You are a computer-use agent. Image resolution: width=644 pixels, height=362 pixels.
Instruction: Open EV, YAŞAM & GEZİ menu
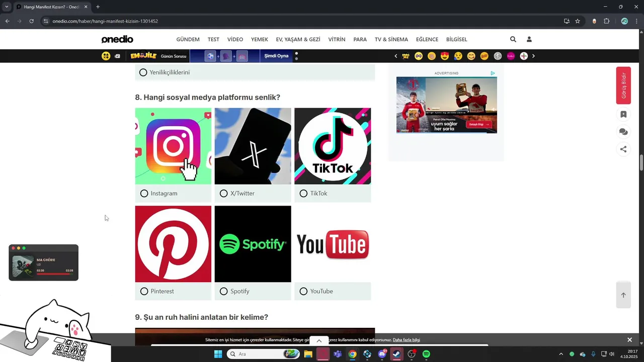point(298,39)
